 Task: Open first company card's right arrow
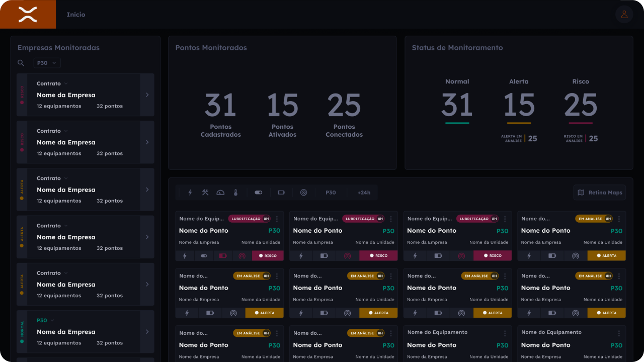pyautogui.click(x=147, y=95)
